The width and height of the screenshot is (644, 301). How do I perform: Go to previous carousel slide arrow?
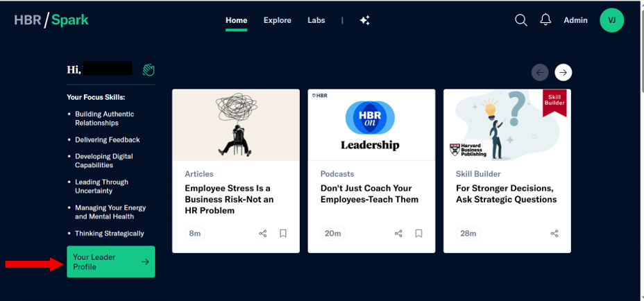pos(540,72)
